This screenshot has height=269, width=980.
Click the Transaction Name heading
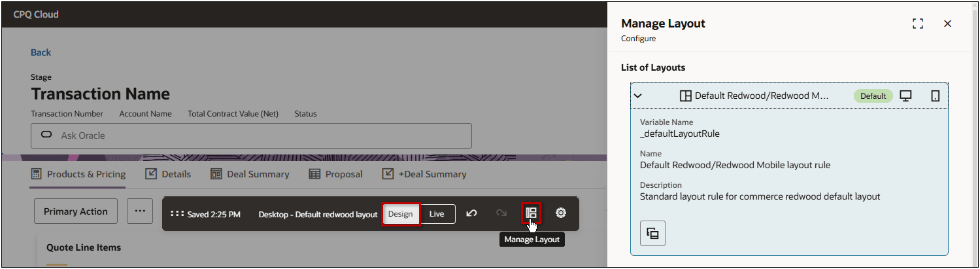point(100,94)
